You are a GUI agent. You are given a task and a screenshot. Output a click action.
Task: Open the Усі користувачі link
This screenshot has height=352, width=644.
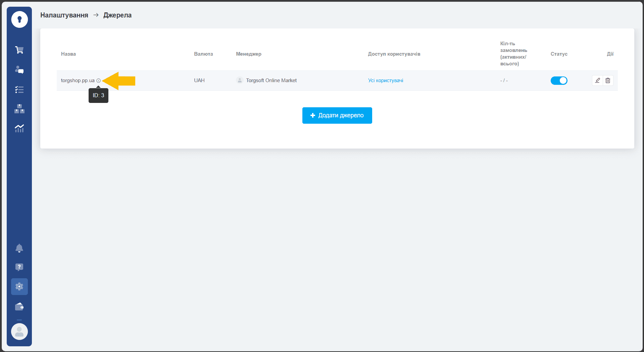pyautogui.click(x=386, y=80)
